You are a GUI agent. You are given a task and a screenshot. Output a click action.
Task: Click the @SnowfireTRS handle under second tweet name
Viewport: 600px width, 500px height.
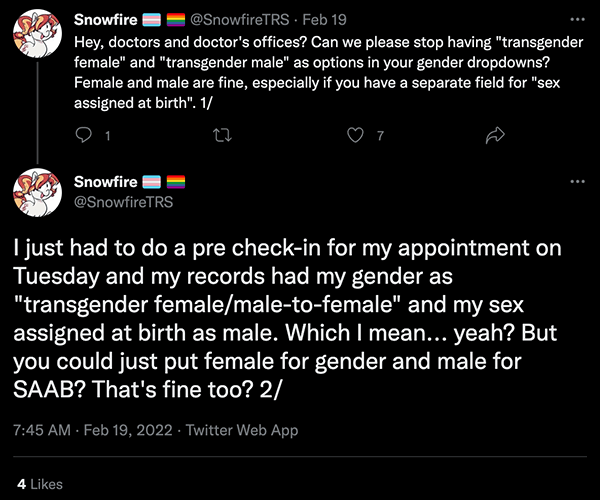124,202
